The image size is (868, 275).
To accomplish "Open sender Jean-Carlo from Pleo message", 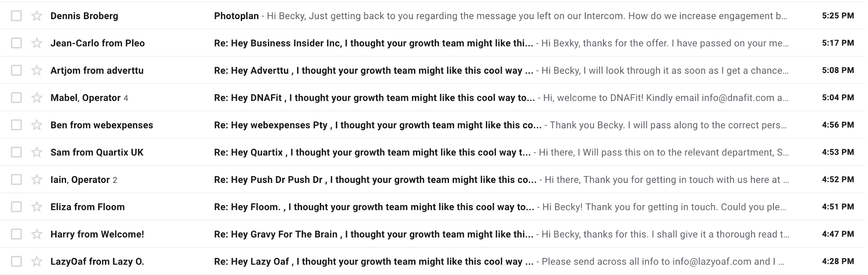I will click(x=98, y=43).
